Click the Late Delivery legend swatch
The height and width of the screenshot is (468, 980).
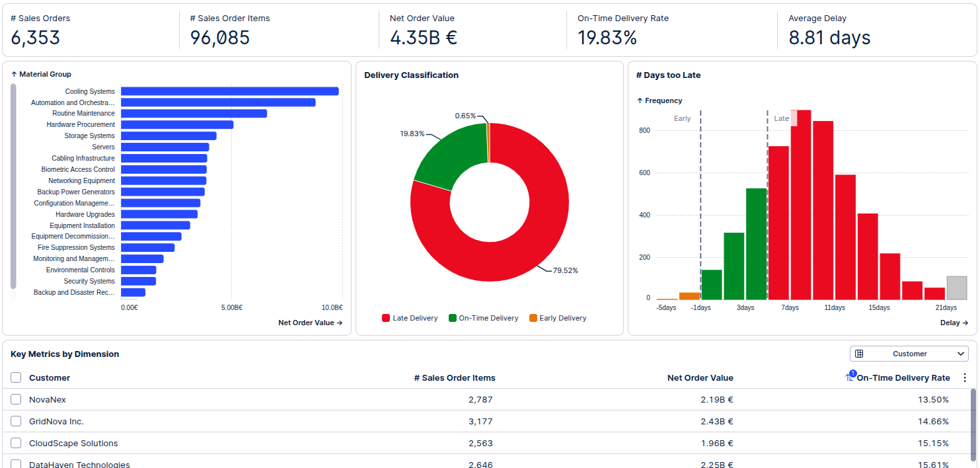[386, 318]
